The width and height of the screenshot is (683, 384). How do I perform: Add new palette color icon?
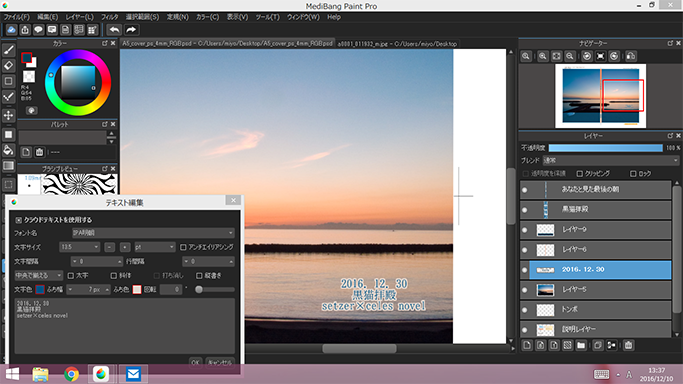tap(26, 152)
